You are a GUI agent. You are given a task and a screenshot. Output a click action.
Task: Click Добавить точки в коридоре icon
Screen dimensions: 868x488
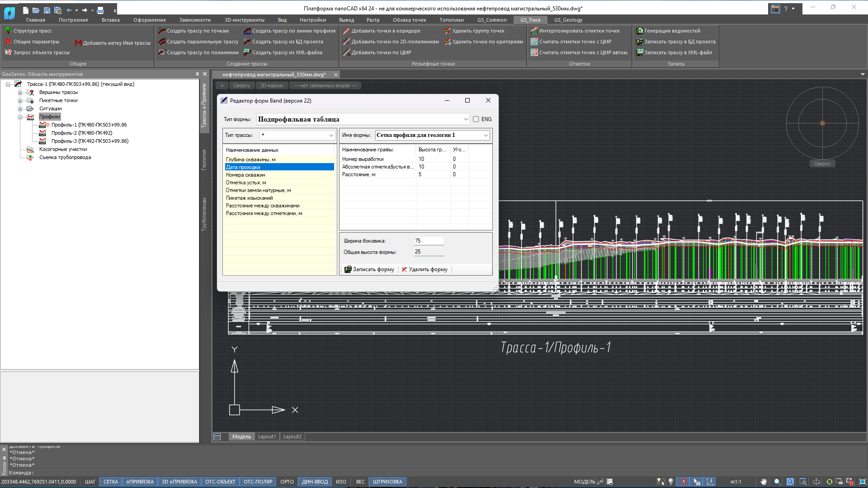tap(347, 31)
